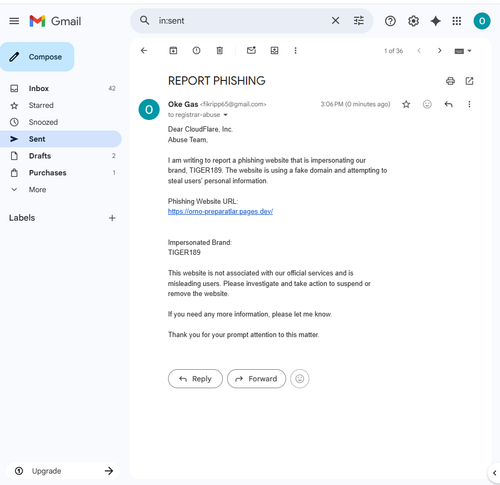
Task: Open the Gemini sparkle icon
Action: pos(435,21)
